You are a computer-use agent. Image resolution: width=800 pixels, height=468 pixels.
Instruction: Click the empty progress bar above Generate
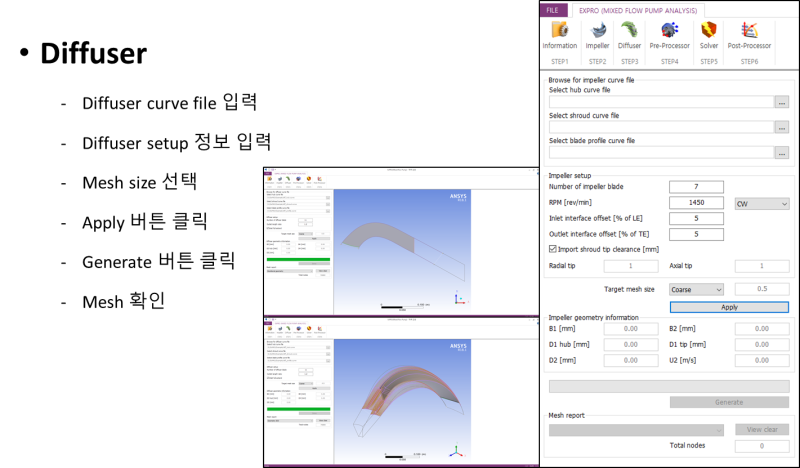[669, 386]
